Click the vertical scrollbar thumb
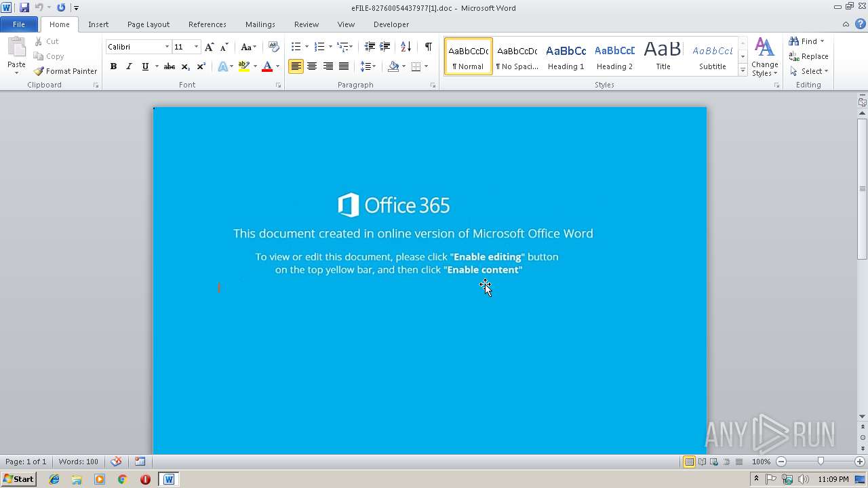The image size is (868, 488). coord(862,189)
